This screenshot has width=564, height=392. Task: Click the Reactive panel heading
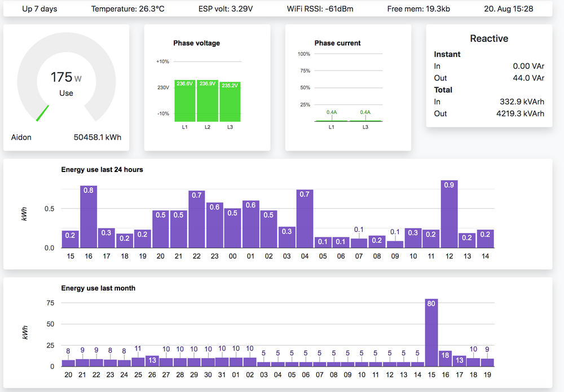(489, 38)
